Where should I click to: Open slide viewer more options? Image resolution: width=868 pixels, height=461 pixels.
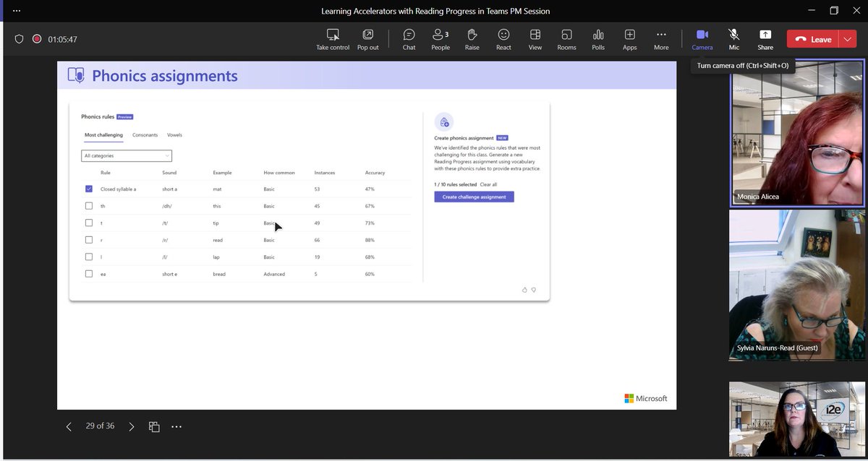tap(176, 426)
